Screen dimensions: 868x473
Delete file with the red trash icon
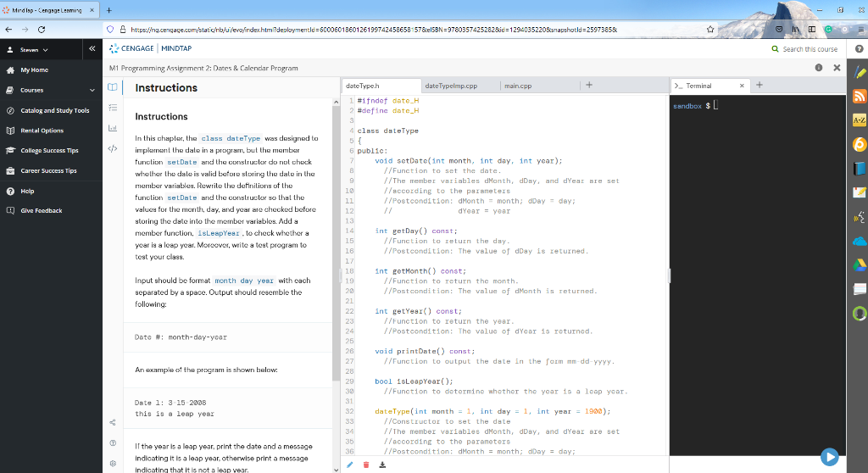pos(366,465)
